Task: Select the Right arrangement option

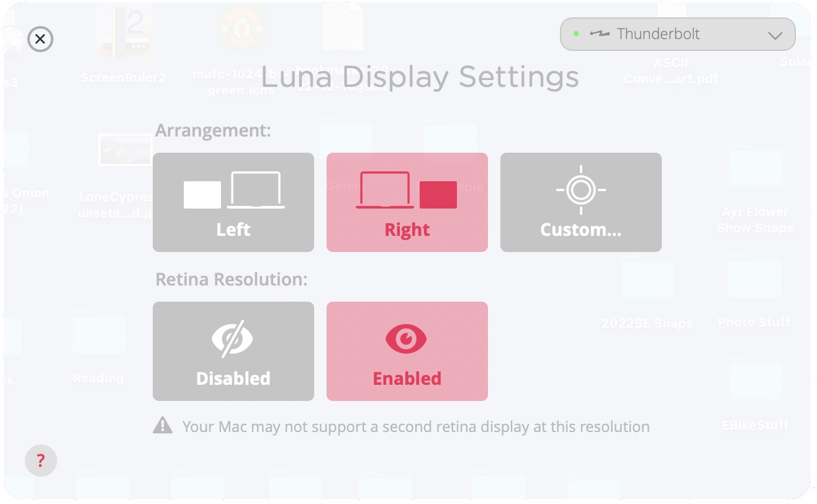Action: [x=407, y=202]
